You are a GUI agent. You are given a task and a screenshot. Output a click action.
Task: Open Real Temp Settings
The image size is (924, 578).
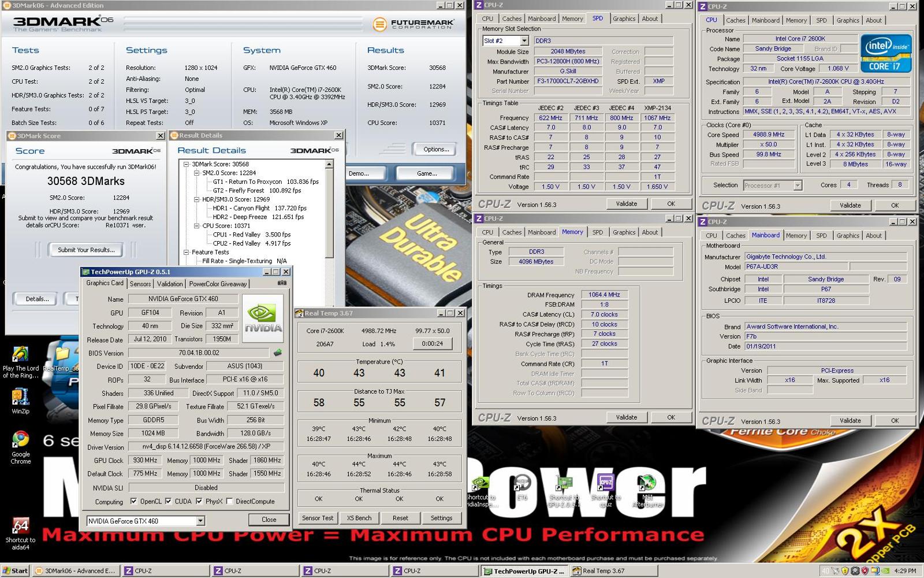[x=441, y=518]
